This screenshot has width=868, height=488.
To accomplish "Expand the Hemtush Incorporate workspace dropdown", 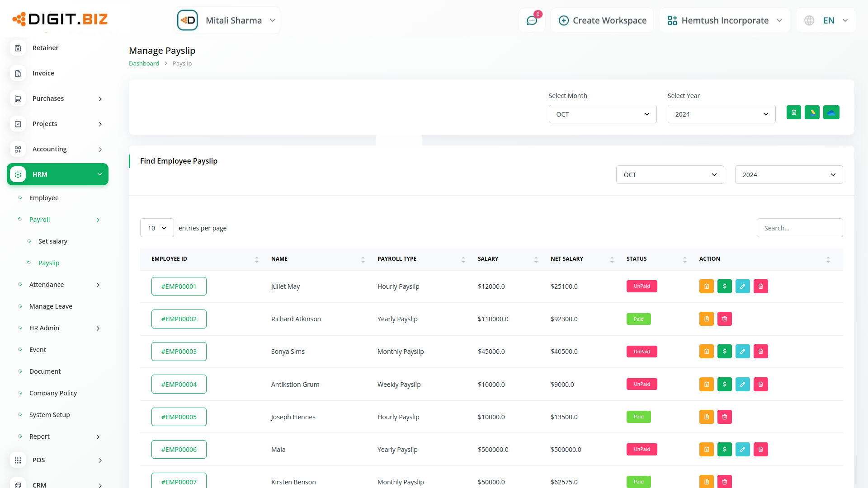I will tap(724, 20).
